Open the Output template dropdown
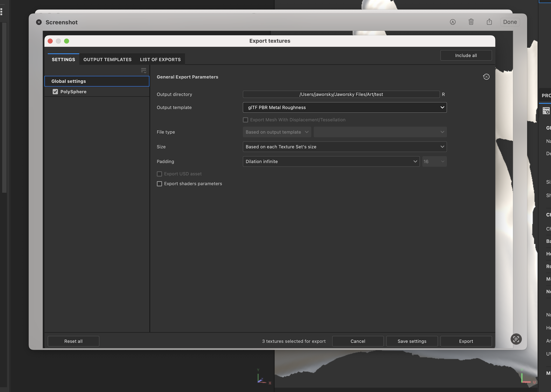Viewport: 551px width, 392px height. [344, 107]
